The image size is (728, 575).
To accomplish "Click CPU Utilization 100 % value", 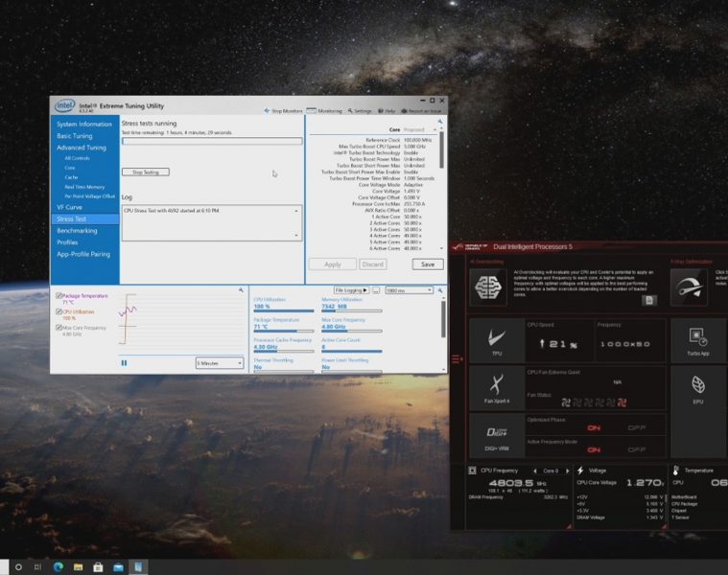I will click(262, 306).
